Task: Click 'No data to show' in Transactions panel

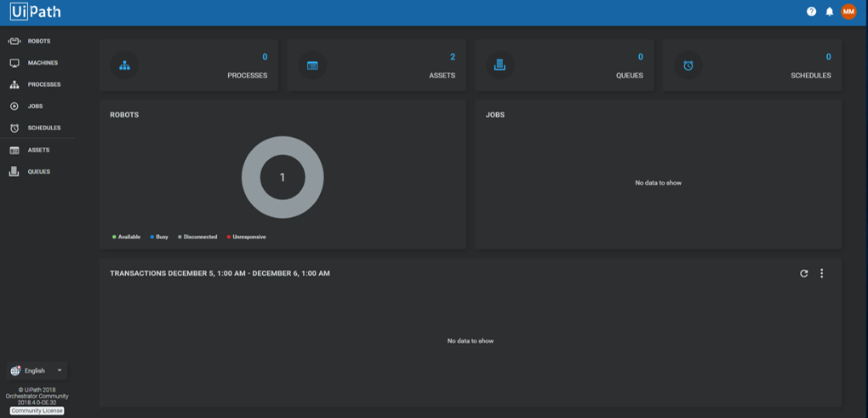Action: [470, 341]
